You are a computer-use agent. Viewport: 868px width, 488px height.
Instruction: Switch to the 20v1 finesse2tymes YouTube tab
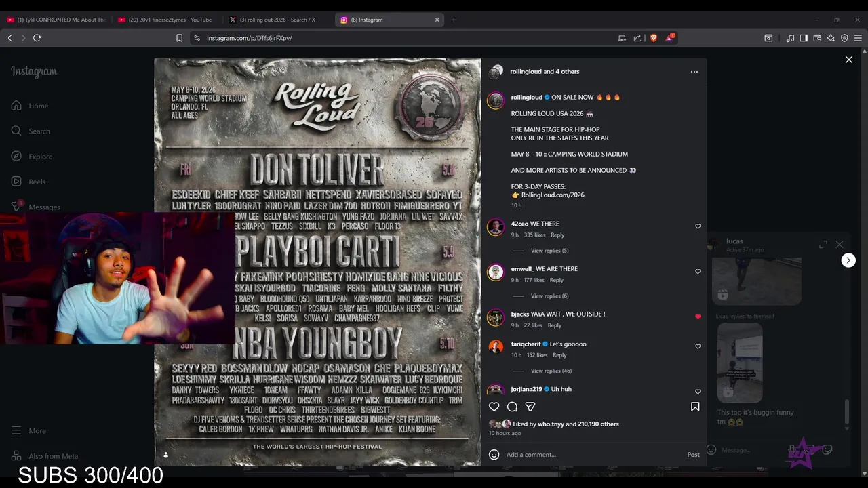click(x=167, y=20)
